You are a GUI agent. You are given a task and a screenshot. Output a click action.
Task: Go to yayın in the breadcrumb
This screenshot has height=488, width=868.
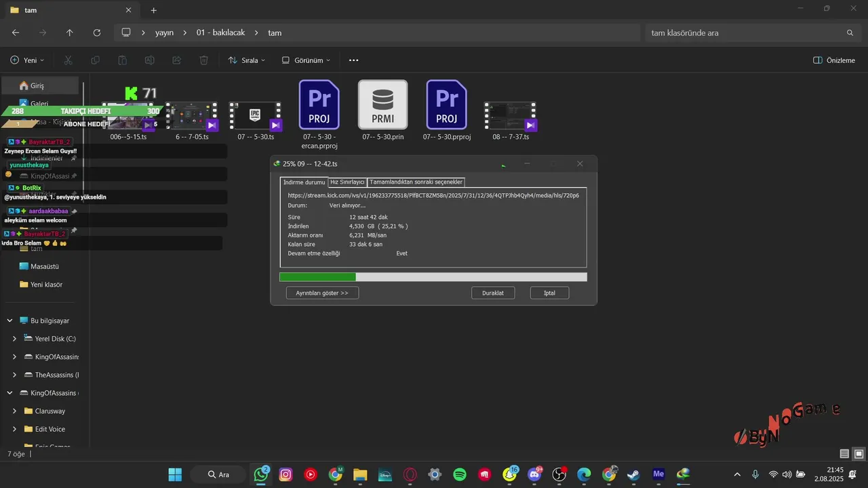pos(164,33)
